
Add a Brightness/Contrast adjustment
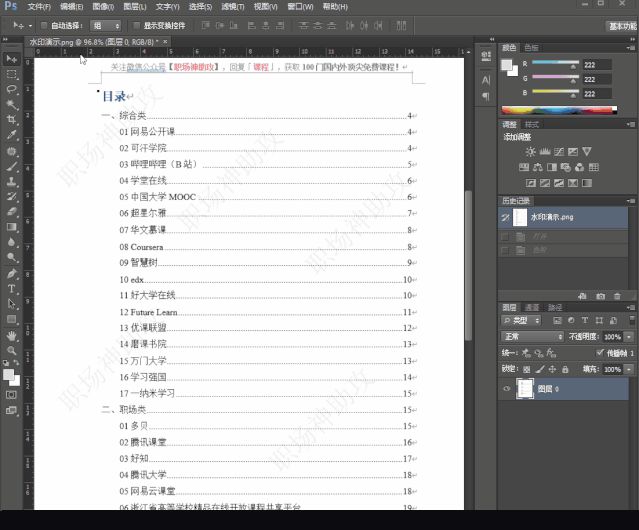[x=530, y=152]
